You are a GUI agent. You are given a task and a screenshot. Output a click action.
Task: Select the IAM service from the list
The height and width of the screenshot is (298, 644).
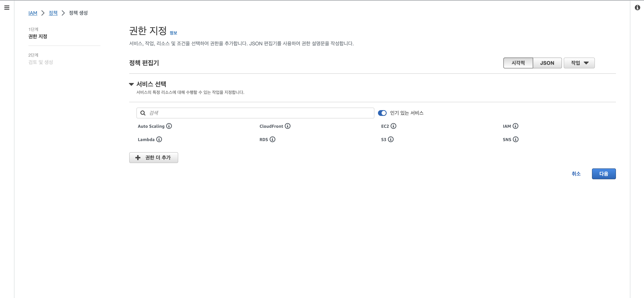507,126
